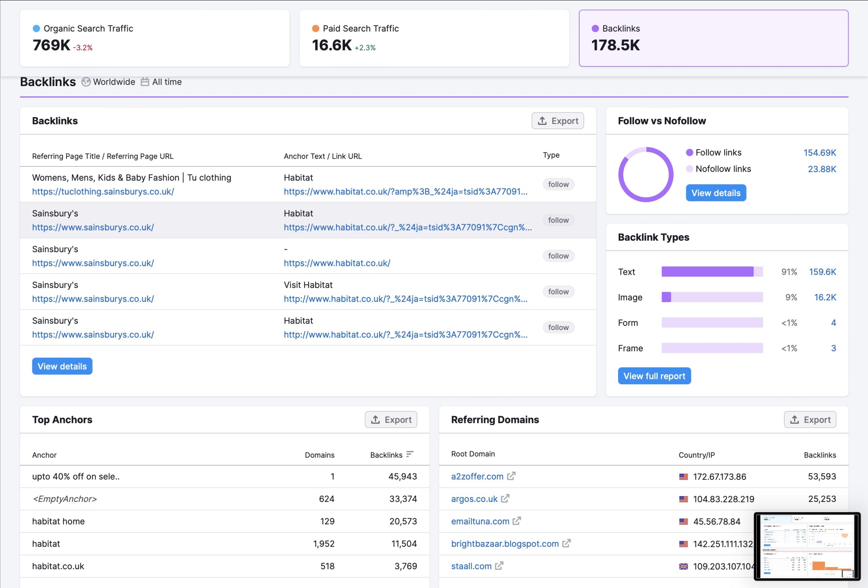Click follow tag in Tu clothing row

pos(558,184)
